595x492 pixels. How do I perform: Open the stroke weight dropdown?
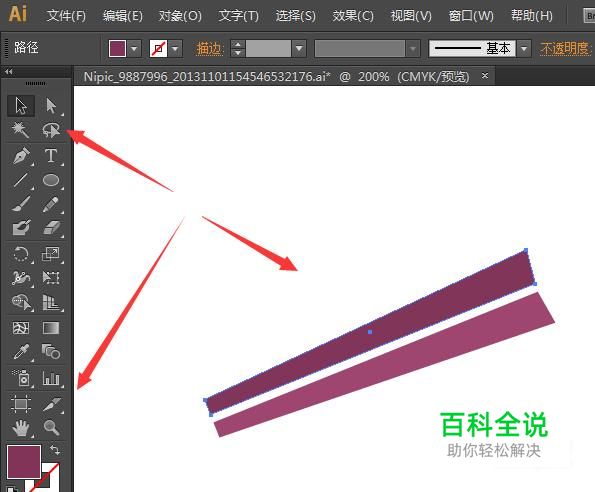point(299,49)
